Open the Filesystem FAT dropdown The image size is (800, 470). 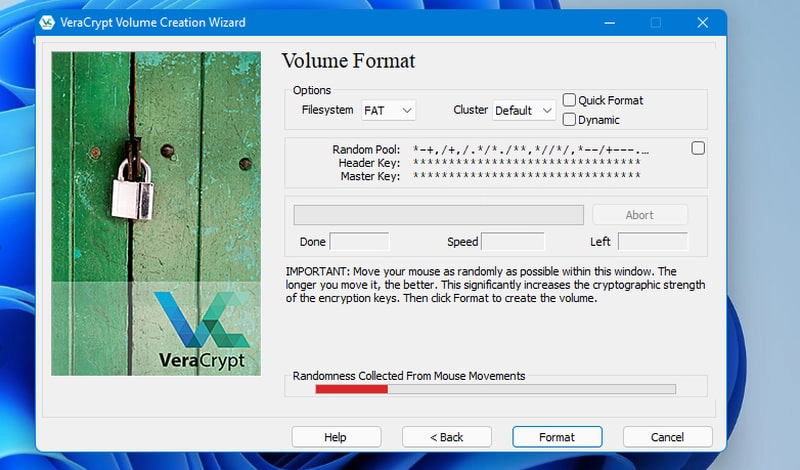[x=388, y=110]
